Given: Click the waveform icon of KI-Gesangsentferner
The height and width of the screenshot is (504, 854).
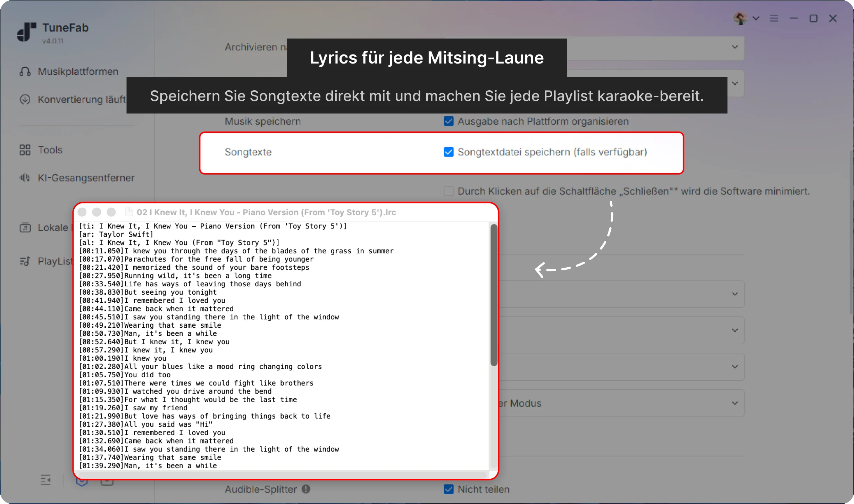Looking at the screenshot, I should pos(25,178).
